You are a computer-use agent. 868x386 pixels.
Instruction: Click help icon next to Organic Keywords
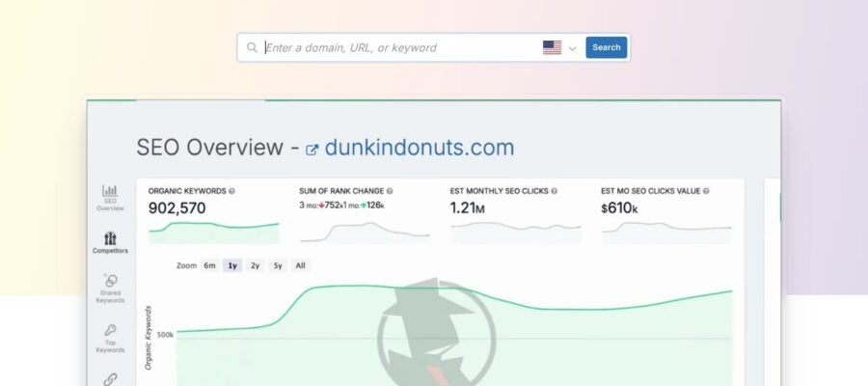point(231,191)
